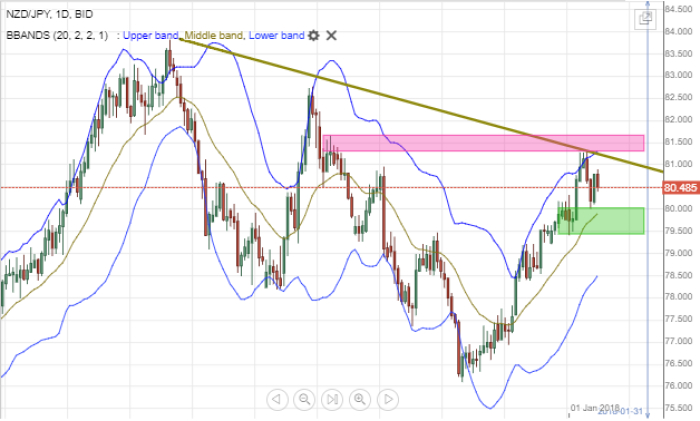The image size is (700, 421).
Task: Pan chart right with arrow button
Action: pyautogui.click(x=388, y=399)
